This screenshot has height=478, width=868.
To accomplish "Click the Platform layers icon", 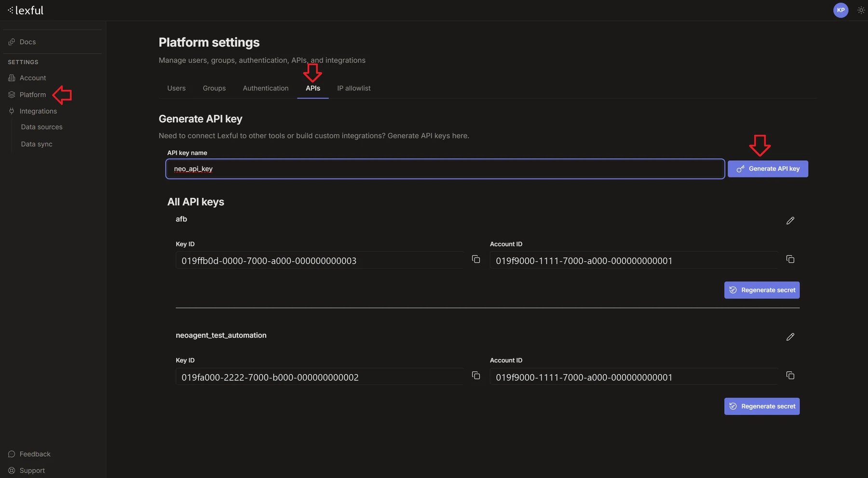I will pos(12,95).
